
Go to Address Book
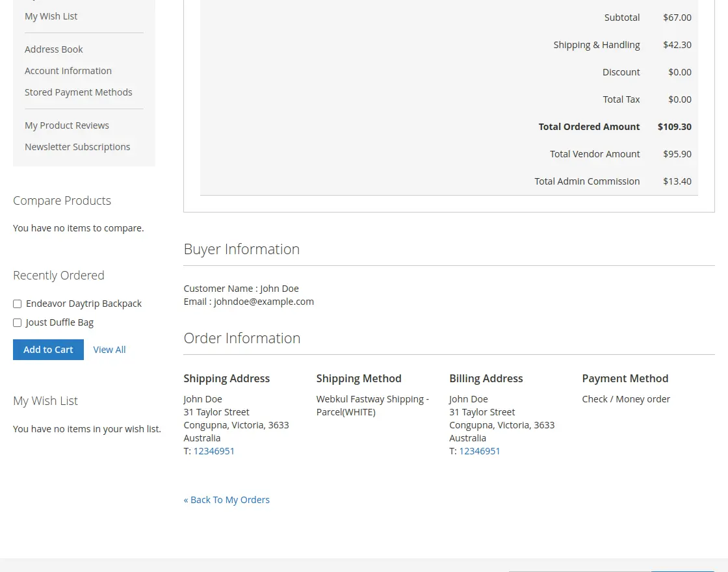(x=54, y=49)
